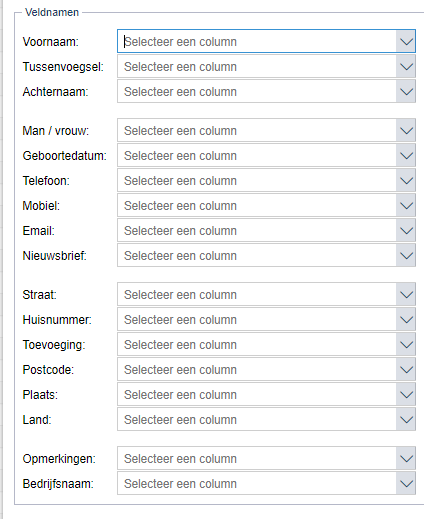Open the Opmerkingen dropdown arrow
The image size is (429, 519).
[x=406, y=459]
